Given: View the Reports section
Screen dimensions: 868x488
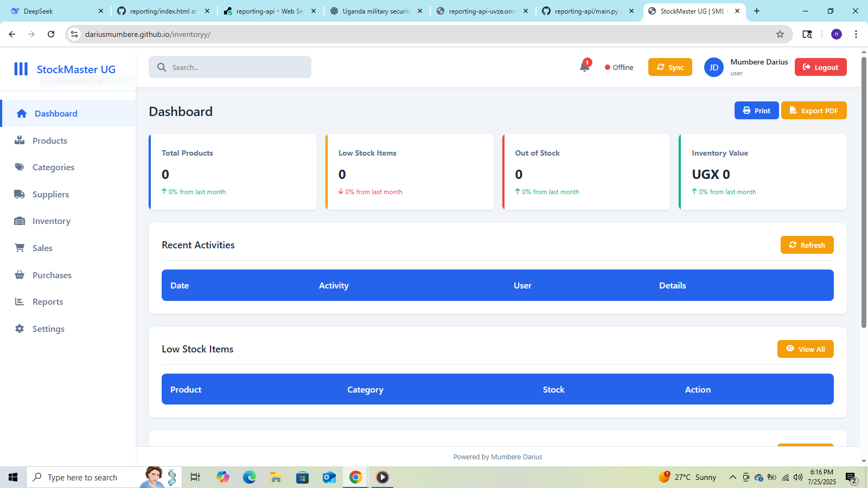Looking at the screenshot, I should [68, 301].
